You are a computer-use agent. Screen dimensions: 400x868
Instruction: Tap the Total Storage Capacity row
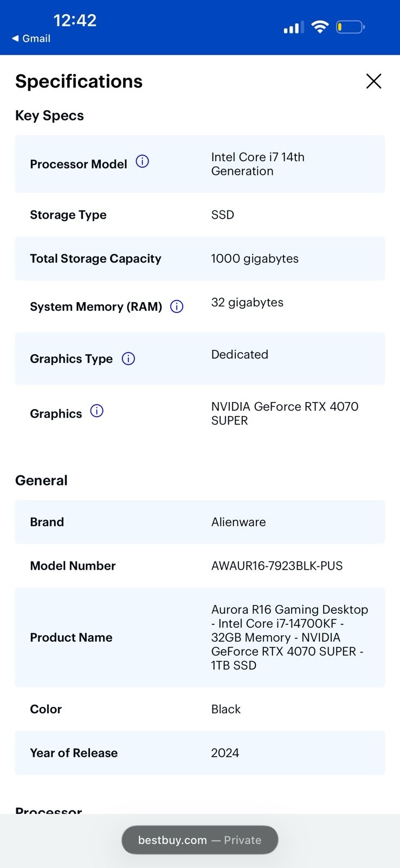[x=200, y=258]
